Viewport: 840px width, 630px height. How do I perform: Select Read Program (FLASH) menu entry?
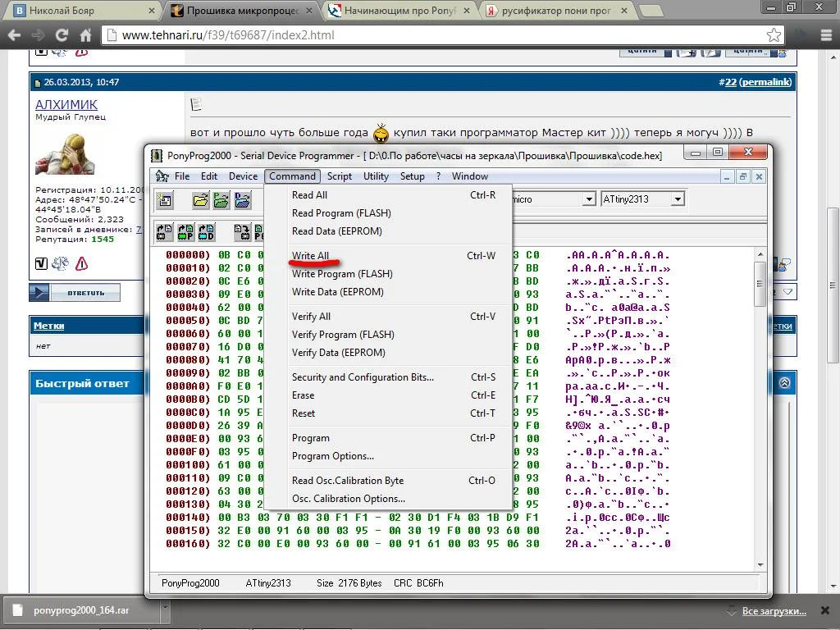(x=388, y=213)
